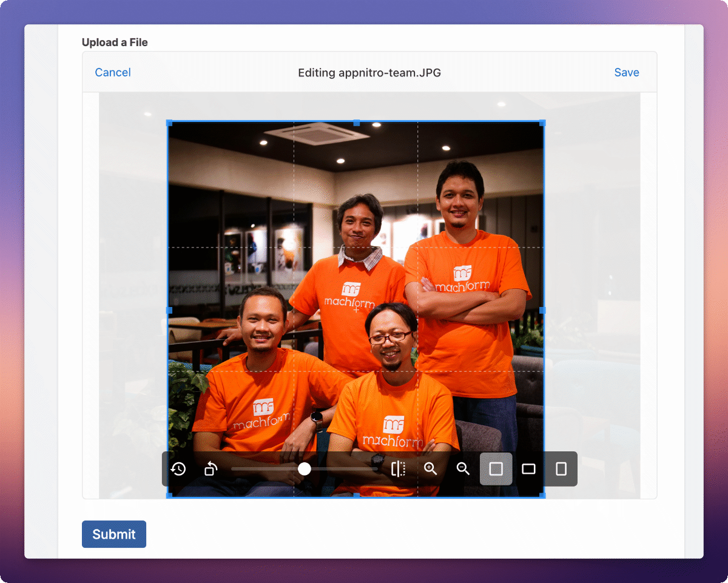Zoom out using the magnifier minus icon
Viewport: 728px width, 583px height.
pyautogui.click(x=463, y=469)
